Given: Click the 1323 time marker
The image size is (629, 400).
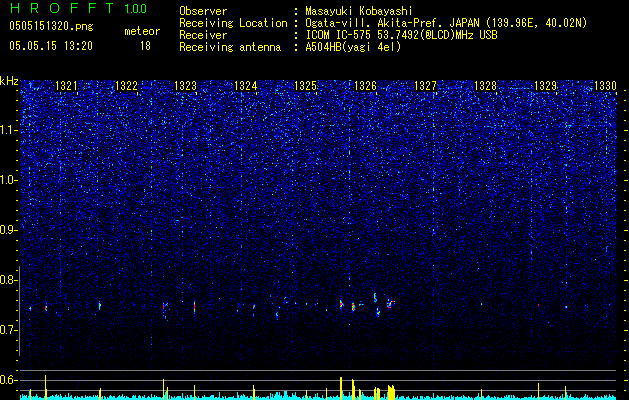Looking at the screenshot, I should pos(186,86).
